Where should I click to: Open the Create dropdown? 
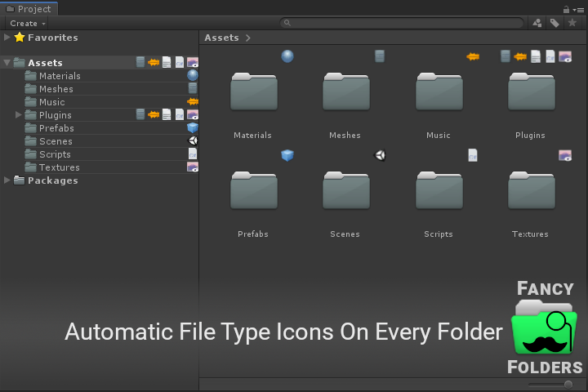[x=28, y=23]
